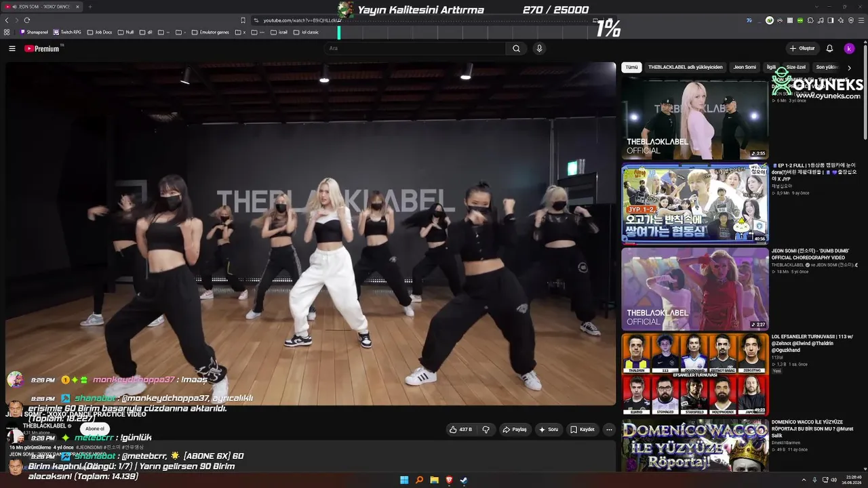Go to the YouTube Premium home logo
The width and height of the screenshot is (868, 488).
coord(43,48)
